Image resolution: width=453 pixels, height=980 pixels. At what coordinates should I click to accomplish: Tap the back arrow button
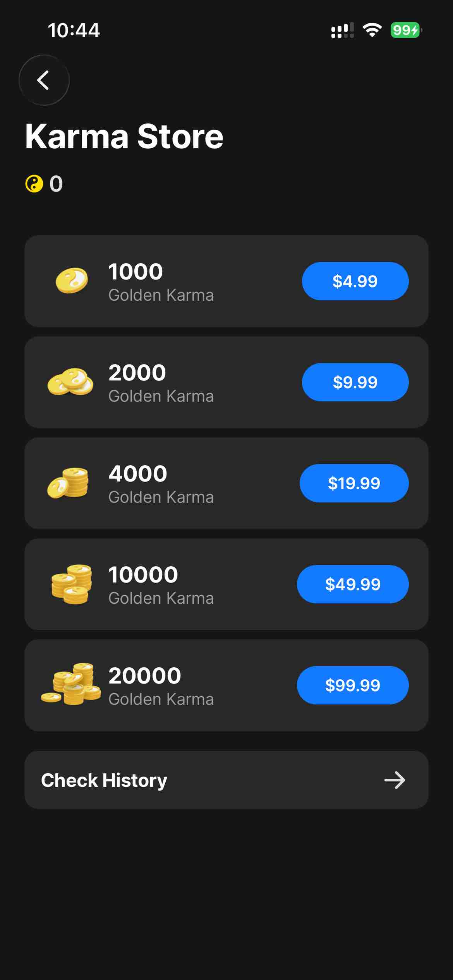[44, 80]
